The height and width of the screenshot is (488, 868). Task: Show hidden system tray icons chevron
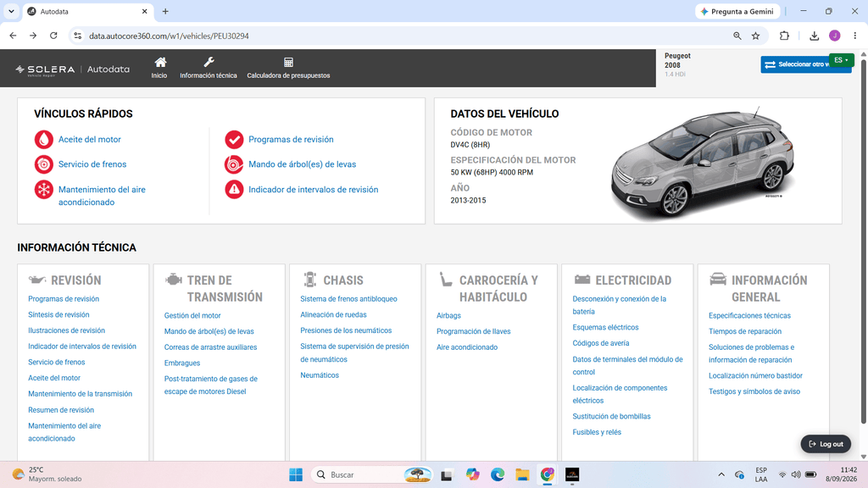(x=721, y=474)
